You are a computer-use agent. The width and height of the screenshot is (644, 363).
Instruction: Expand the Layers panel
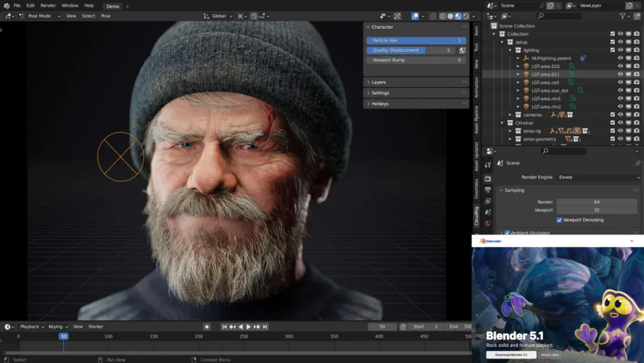(x=379, y=82)
